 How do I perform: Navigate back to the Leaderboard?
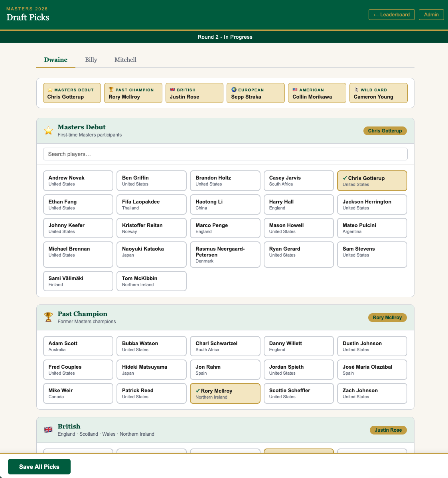pos(391,14)
